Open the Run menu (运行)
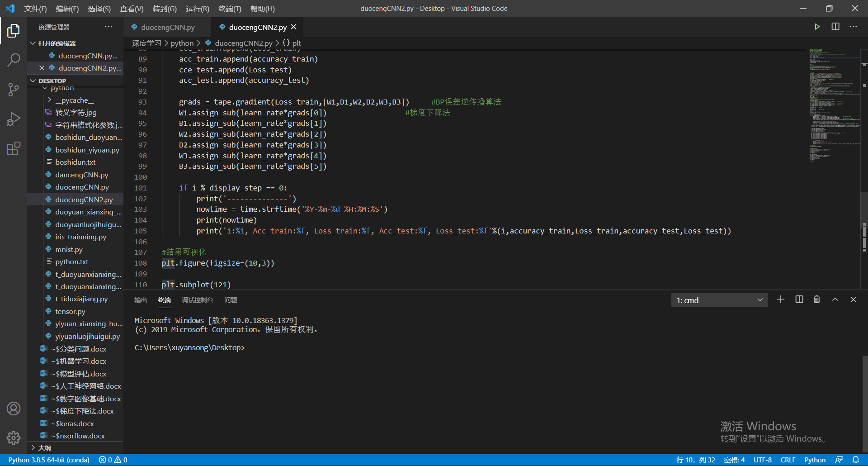 [x=197, y=9]
